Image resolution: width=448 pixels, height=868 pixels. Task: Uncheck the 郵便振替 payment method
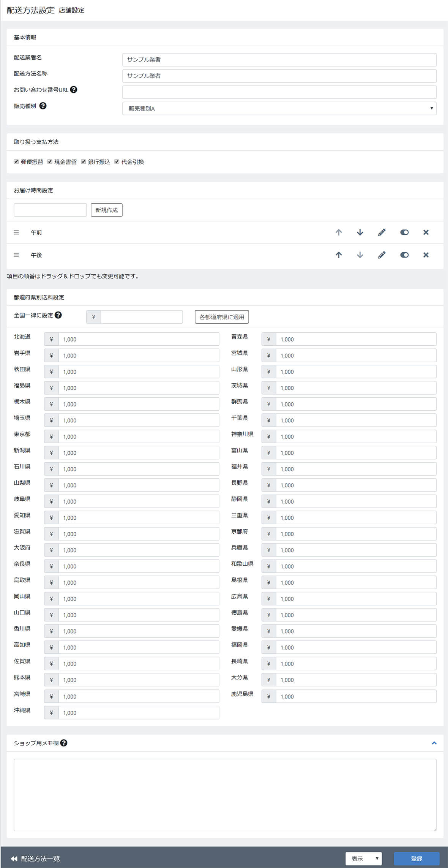click(x=16, y=162)
